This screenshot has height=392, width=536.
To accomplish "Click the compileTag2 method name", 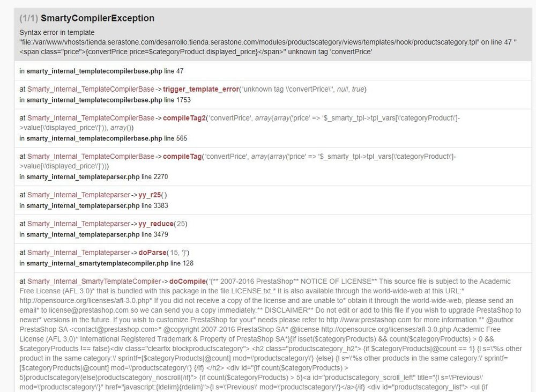I will [x=185, y=118].
